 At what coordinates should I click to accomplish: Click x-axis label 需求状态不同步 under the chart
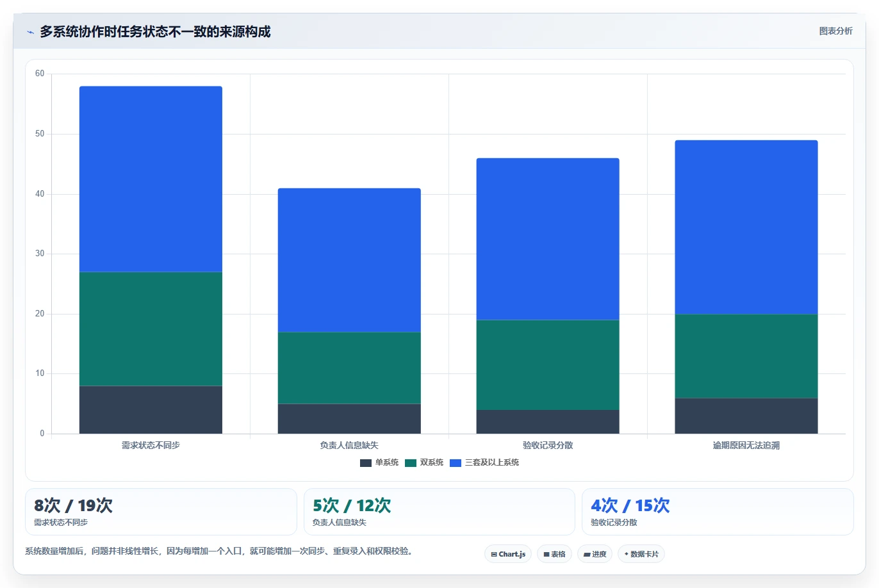pos(151,445)
